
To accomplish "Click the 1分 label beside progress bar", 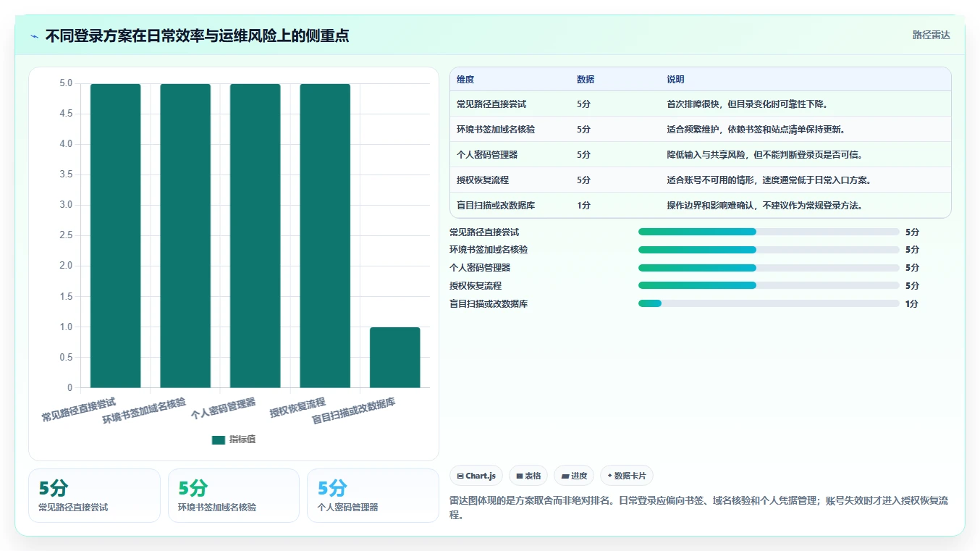I will [x=912, y=304].
